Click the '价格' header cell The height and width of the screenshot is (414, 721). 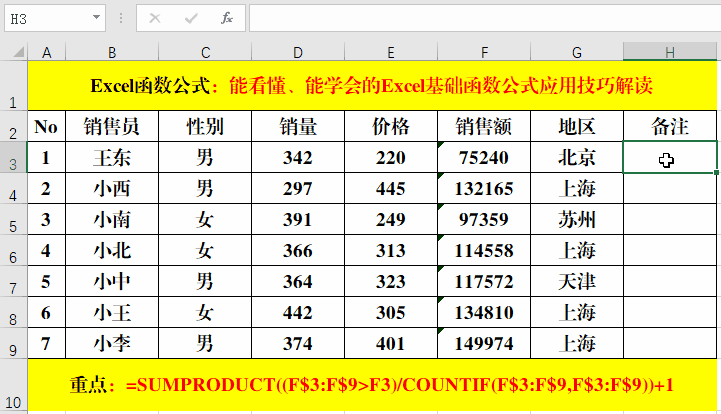pos(391,126)
